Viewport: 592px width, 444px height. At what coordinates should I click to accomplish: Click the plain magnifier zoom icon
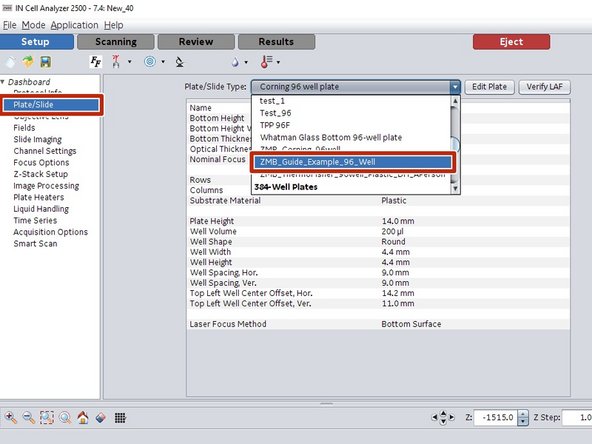pos(65,418)
